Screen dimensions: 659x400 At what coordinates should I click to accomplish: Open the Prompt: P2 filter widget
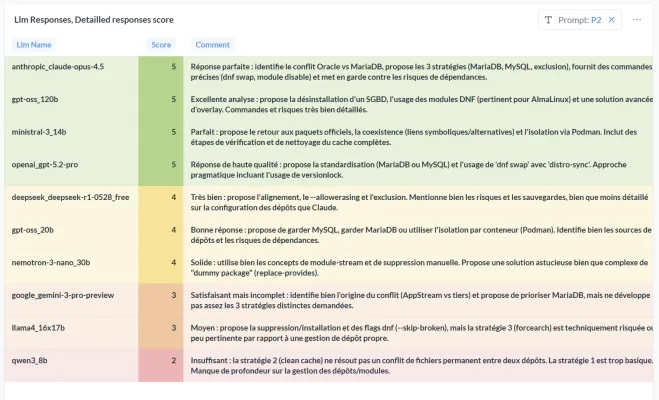click(x=580, y=20)
